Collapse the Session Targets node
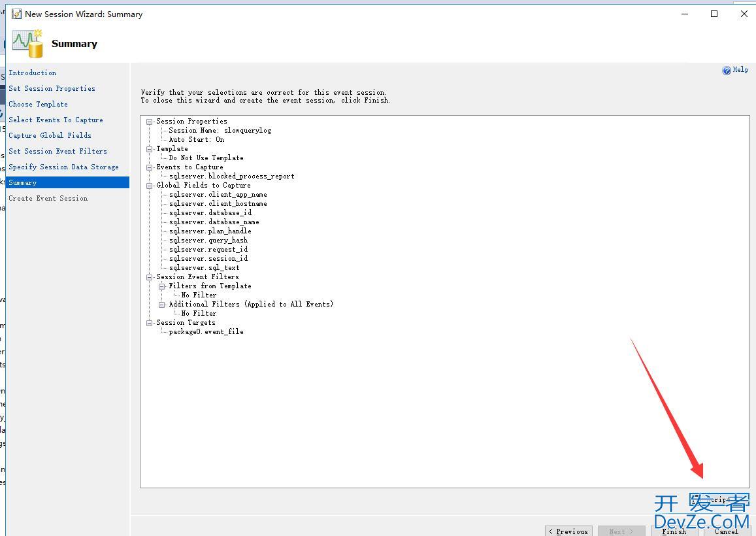The width and height of the screenshot is (756, 536). click(x=150, y=324)
